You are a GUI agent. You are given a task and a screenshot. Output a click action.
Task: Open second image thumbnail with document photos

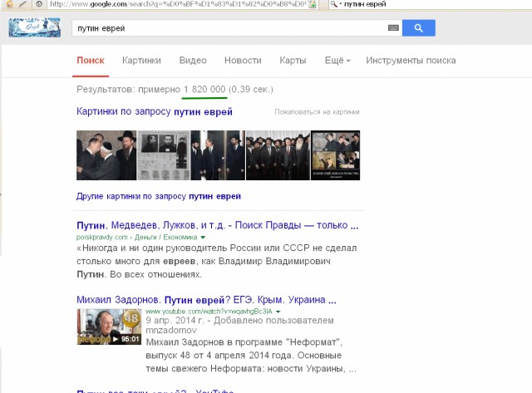pos(163,155)
